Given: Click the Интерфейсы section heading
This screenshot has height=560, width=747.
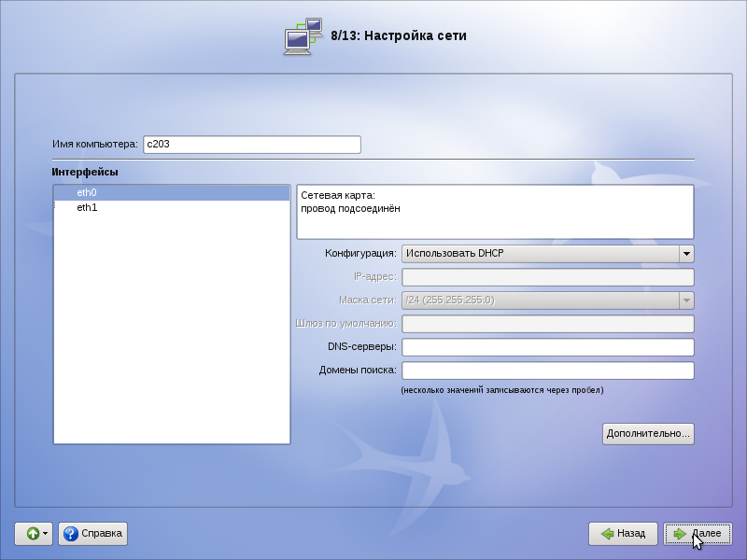Looking at the screenshot, I should [85, 172].
